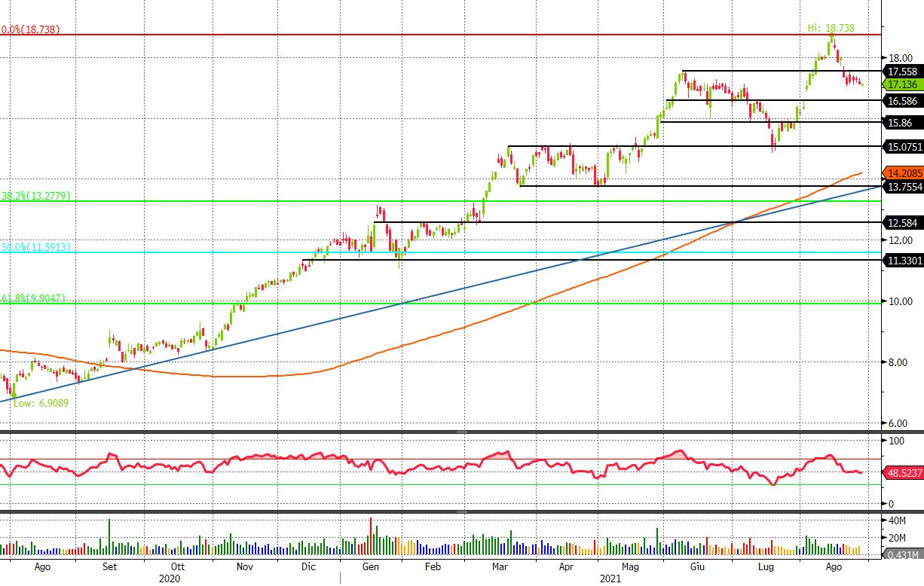Image resolution: width=924 pixels, height=586 pixels.
Task: Click the red 48.5237 RSI value tag
Action: click(x=904, y=472)
